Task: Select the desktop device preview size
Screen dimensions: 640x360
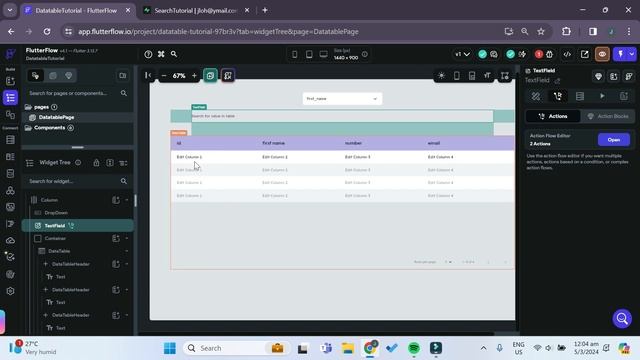Action: (x=323, y=54)
